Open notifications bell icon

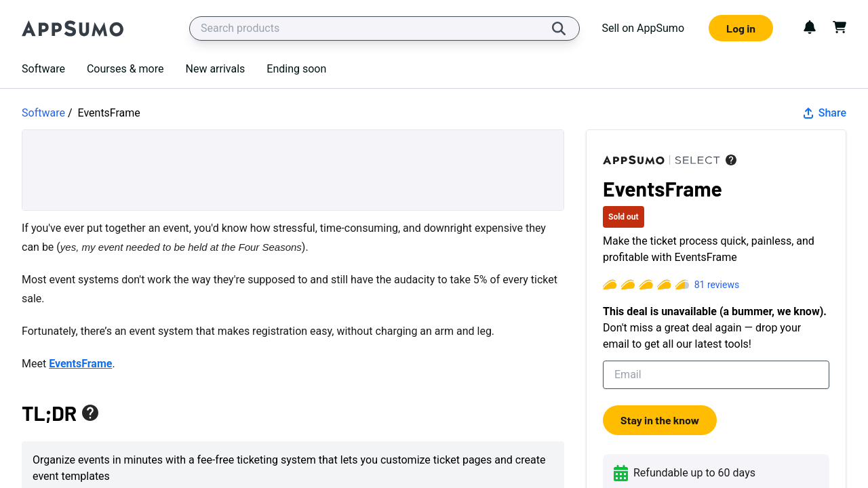tap(810, 27)
